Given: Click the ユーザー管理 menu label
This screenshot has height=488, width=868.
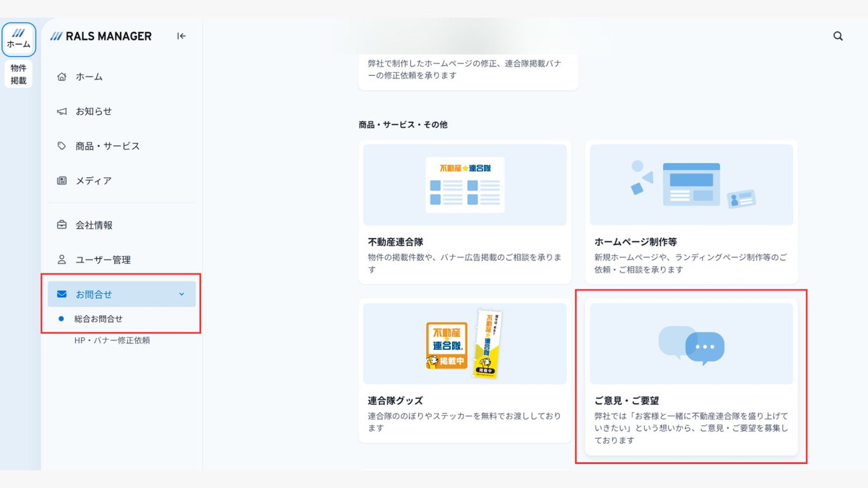Looking at the screenshot, I should [x=103, y=260].
